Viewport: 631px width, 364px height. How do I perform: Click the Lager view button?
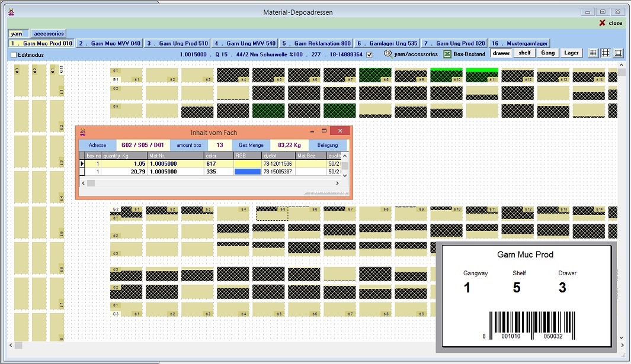coord(572,53)
